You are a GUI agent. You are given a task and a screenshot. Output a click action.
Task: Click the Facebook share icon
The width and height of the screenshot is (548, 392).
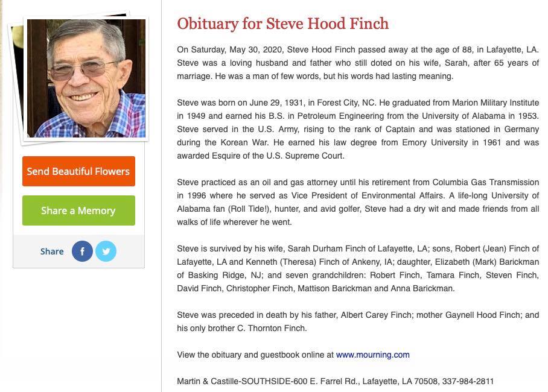pyautogui.click(x=82, y=251)
